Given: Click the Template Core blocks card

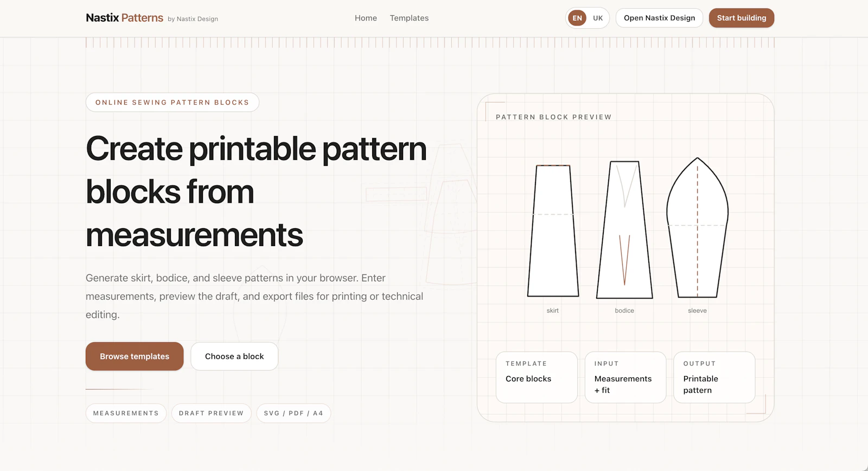Looking at the screenshot, I should pyautogui.click(x=537, y=377).
